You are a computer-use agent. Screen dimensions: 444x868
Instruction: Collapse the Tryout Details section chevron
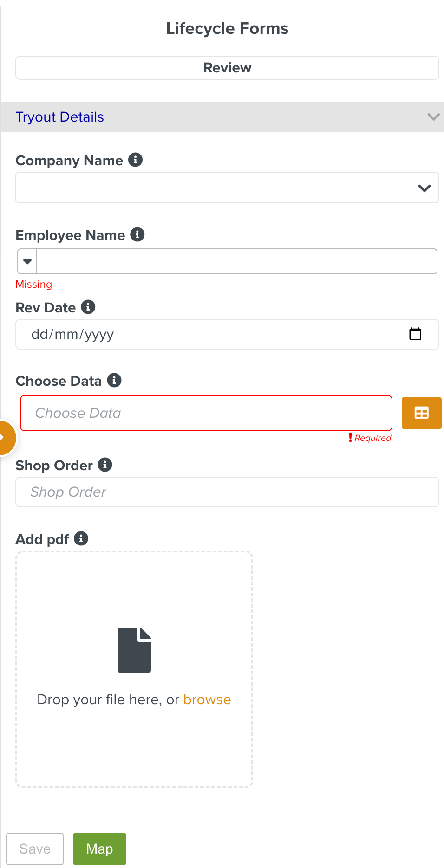[433, 117]
